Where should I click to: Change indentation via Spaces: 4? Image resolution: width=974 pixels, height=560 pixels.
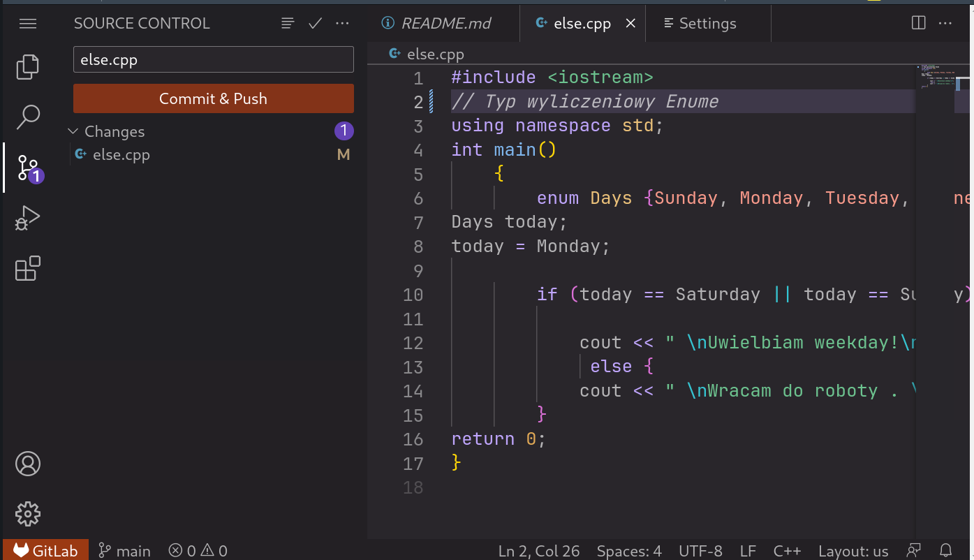click(629, 551)
